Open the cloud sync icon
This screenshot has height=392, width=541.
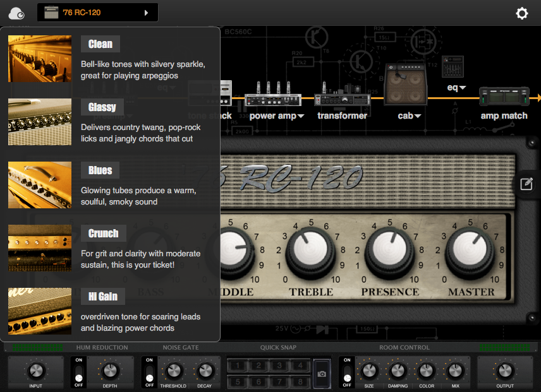point(16,13)
